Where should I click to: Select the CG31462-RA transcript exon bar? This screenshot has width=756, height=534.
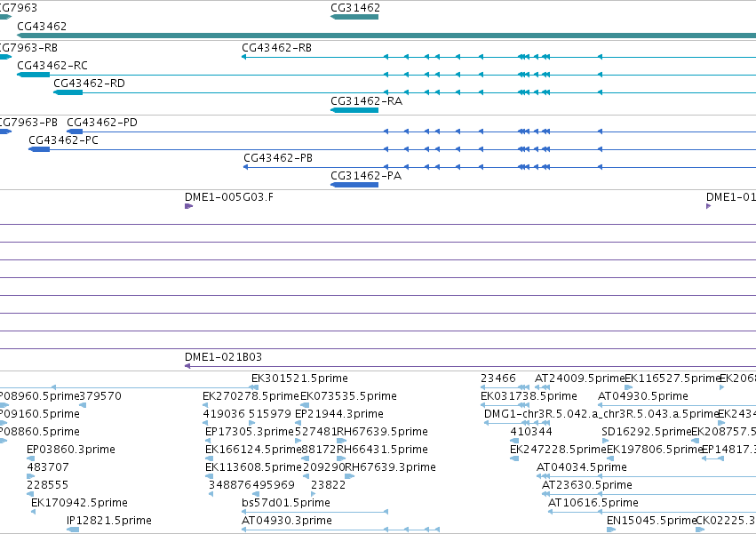[354, 110]
